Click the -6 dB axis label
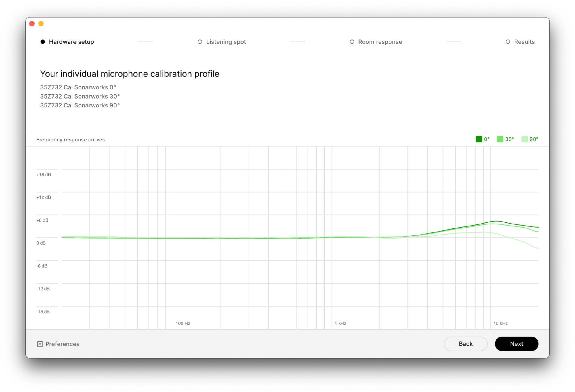 [42, 266]
